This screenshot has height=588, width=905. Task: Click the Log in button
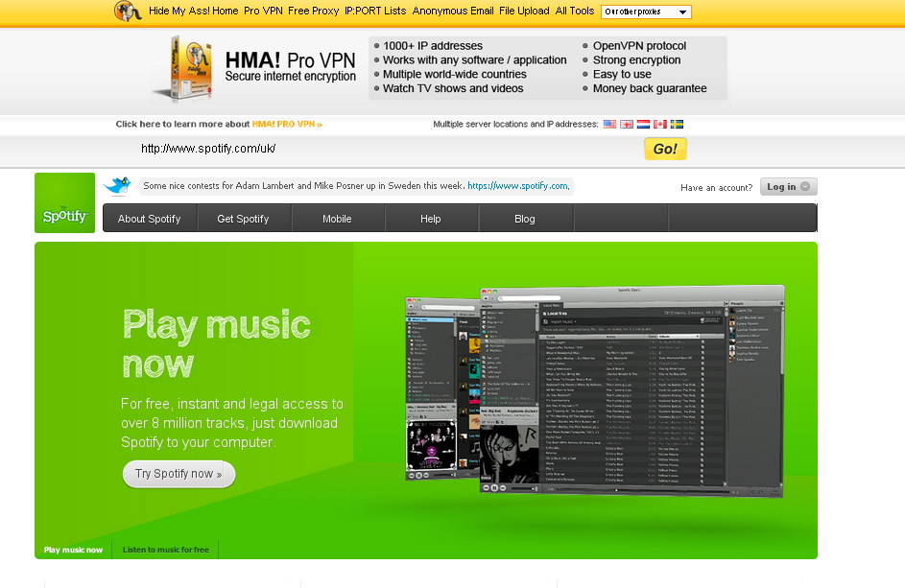[x=789, y=186]
